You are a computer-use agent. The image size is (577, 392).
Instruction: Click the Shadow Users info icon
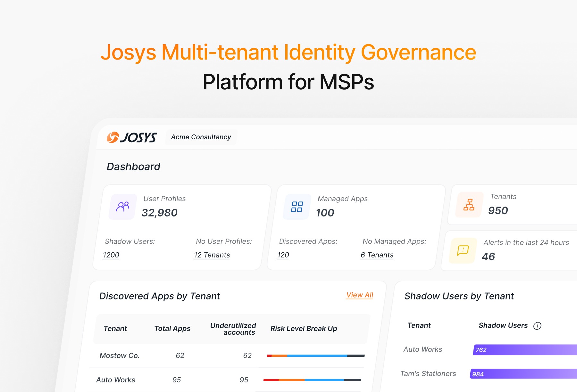coord(537,326)
